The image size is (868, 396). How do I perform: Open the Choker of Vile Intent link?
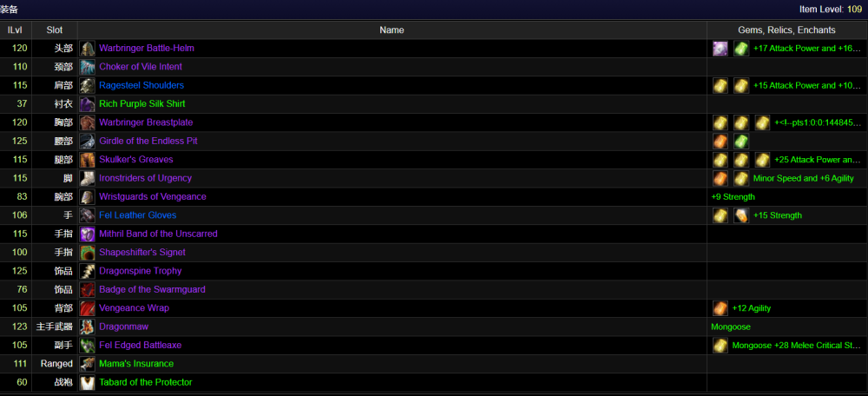[x=141, y=67]
